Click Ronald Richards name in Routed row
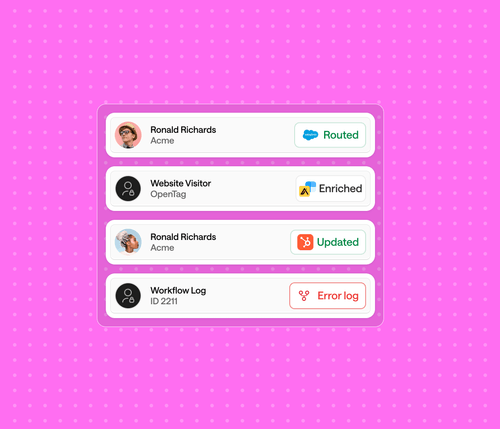 [x=183, y=130]
